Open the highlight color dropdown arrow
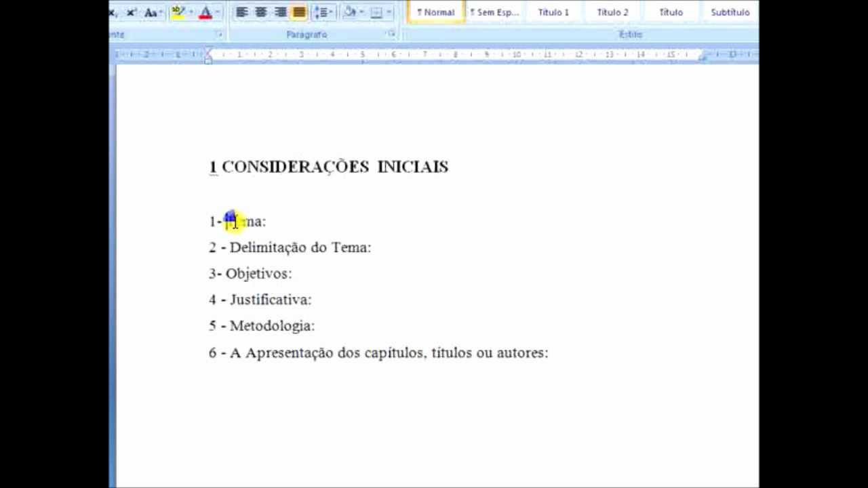868x488 pixels. point(191,12)
